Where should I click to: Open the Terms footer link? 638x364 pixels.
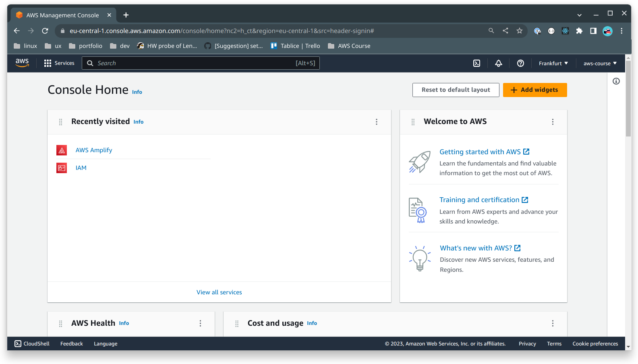point(554,343)
